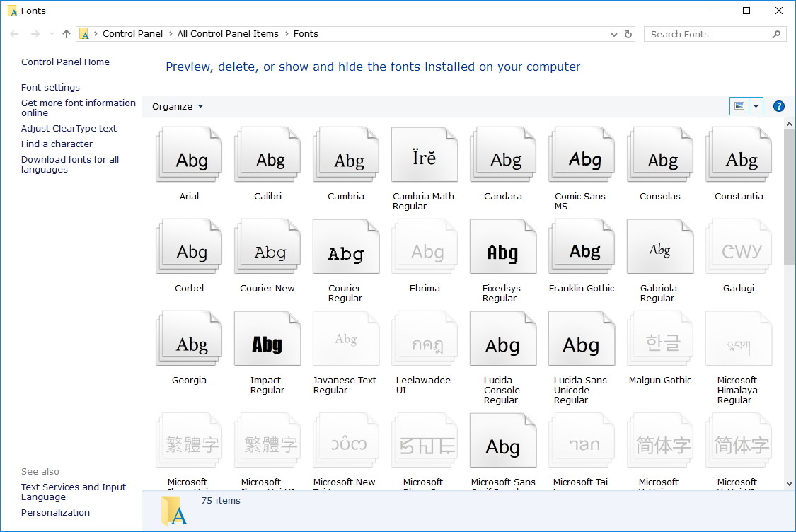This screenshot has width=796, height=532.
Task: Click the blue Help question mark icon
Action: pos(778,105)
